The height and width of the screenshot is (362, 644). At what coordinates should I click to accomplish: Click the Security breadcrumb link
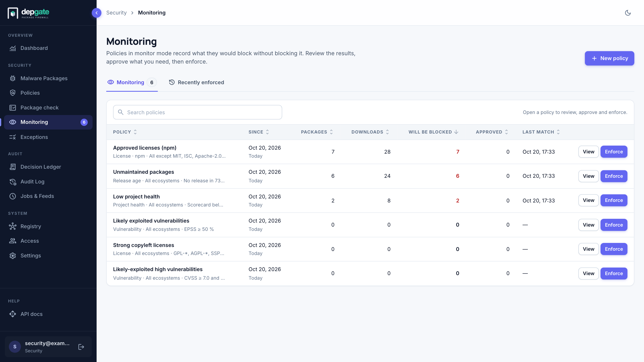(116, 13)
